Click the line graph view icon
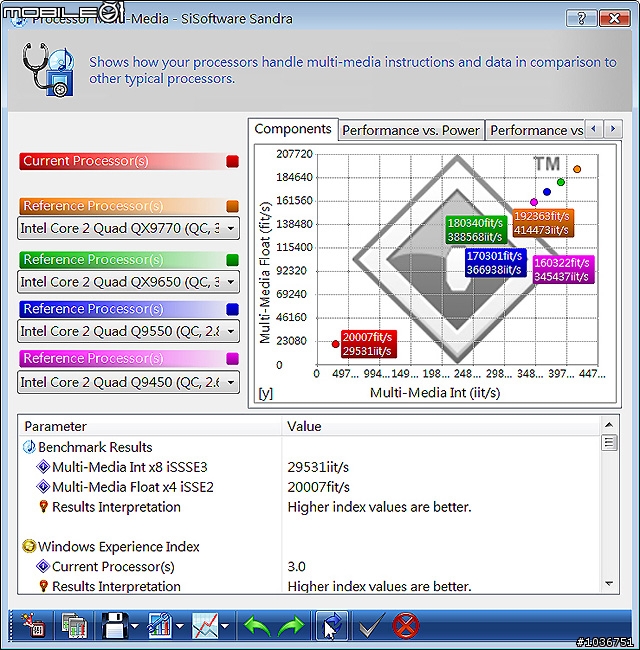Viewport: 640px width, 650px height. point(205,625)
